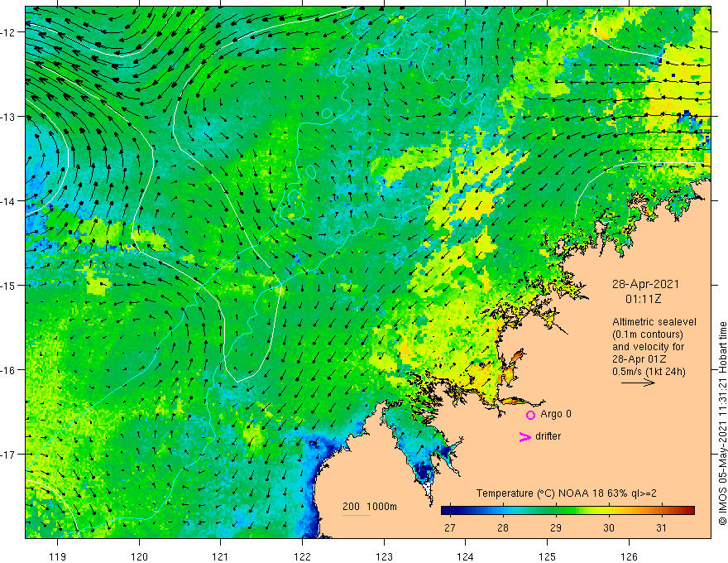Click the text '0.5m/s (1kt 24h)'
The image size is (728, 563).
[x=649, y=371]
